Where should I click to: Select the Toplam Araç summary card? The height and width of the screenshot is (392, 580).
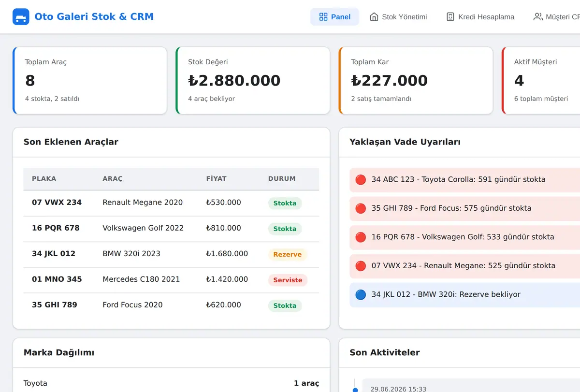click(90, 81)
